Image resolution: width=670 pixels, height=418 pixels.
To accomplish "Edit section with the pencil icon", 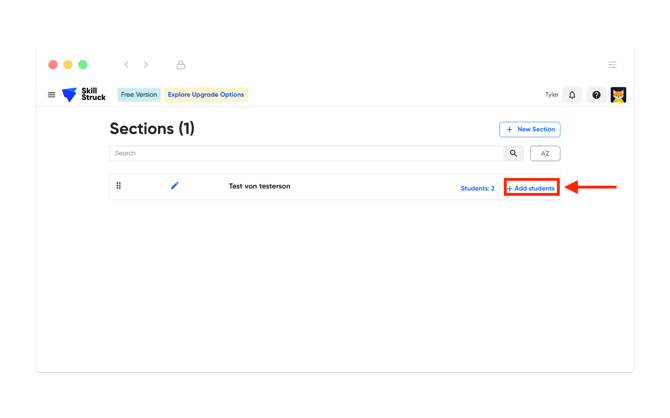I will [x=175, y=186].
